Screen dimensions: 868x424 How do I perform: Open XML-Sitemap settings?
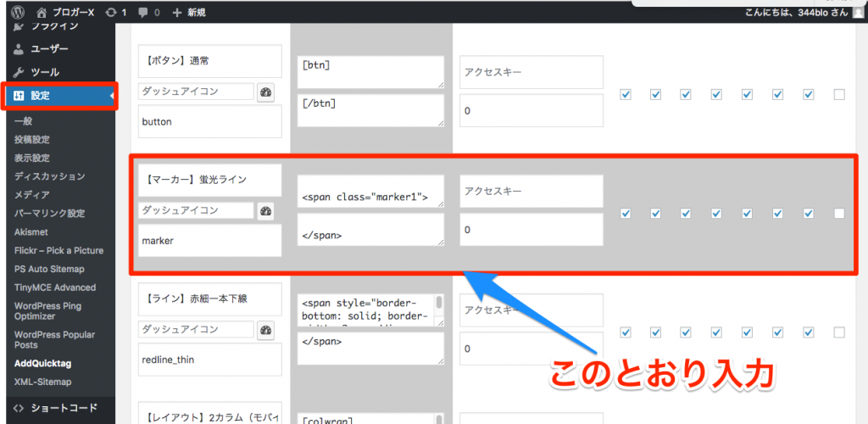tap(42, 382)
